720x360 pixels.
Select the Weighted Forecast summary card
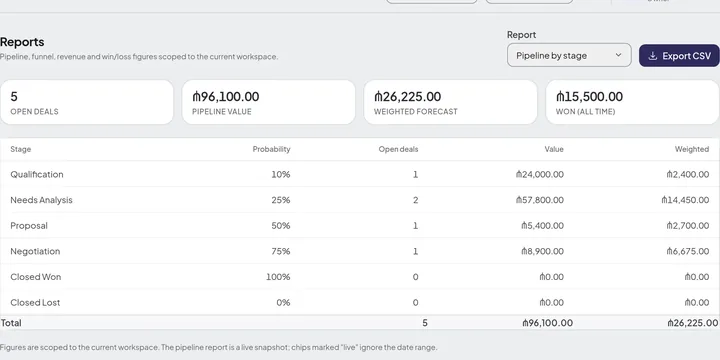pos(450,102)
